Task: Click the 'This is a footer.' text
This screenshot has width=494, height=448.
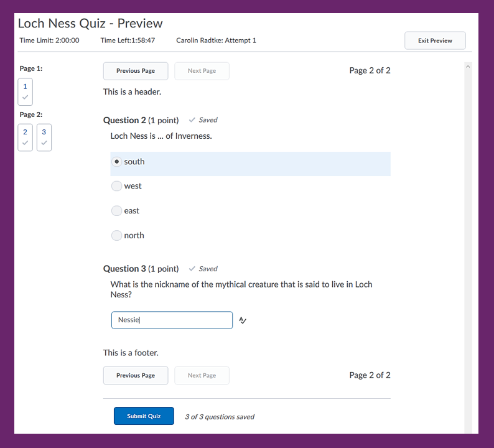Action: click(131, 353)
